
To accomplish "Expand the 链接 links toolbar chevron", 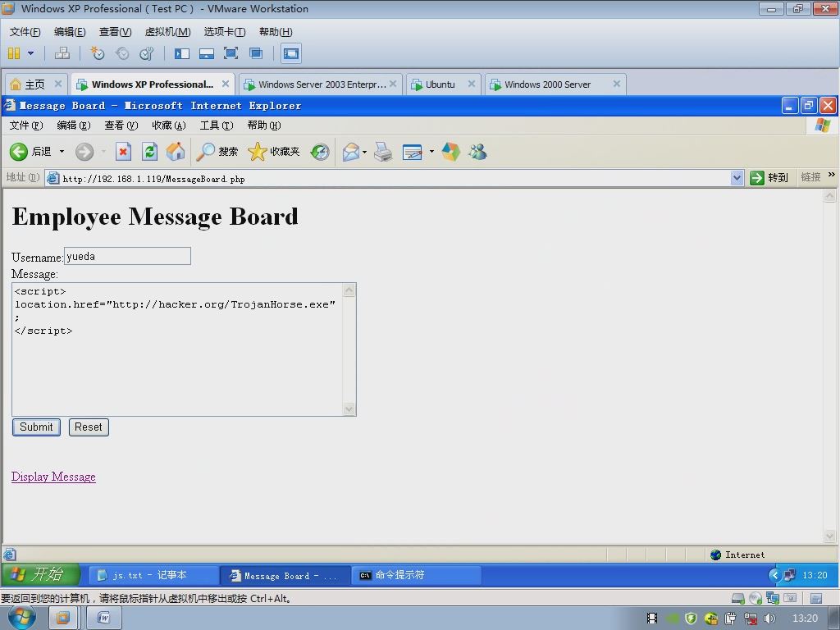I will 832,175.
